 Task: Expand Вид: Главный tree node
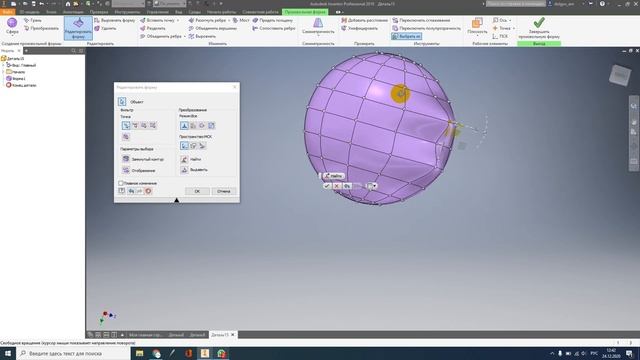pyautogui.click(x=4, y=65)
